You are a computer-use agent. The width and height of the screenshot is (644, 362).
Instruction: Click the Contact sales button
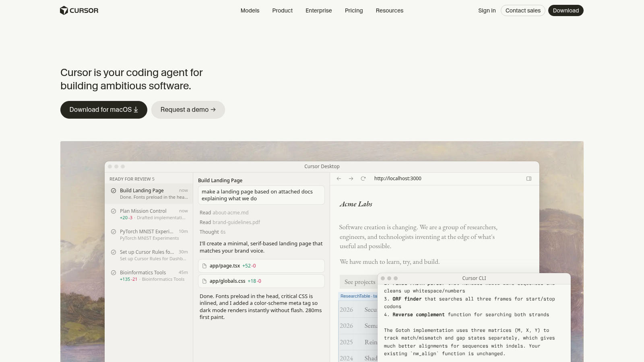[523, 10]
